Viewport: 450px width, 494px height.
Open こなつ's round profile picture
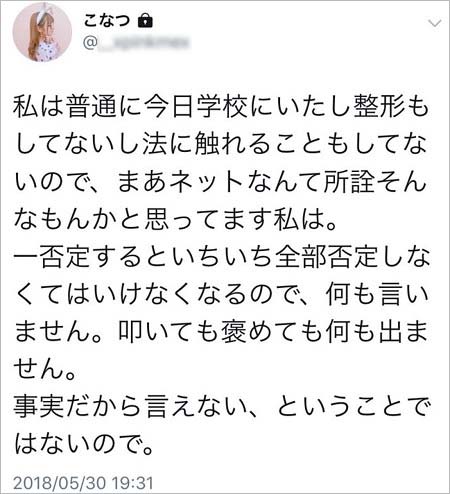coord(42,32)
